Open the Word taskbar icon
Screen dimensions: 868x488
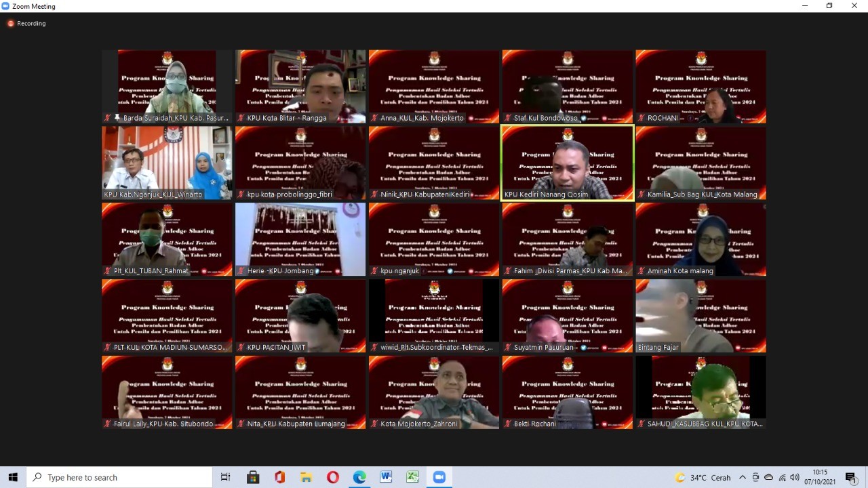(x=386, y=477)
